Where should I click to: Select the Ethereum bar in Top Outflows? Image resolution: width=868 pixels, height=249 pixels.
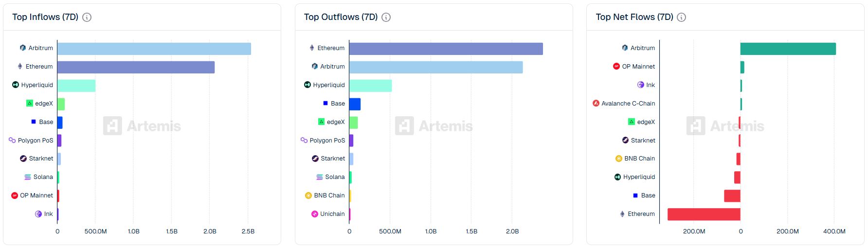tap(446, 49)
